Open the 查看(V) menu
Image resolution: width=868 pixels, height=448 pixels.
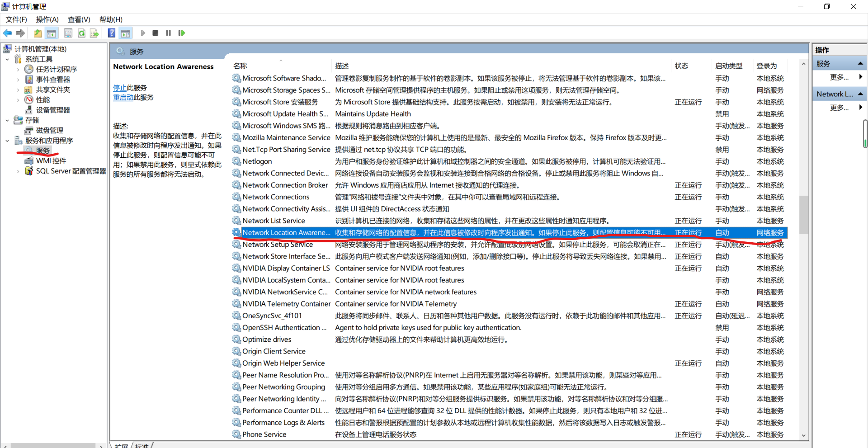pos(79,19)
